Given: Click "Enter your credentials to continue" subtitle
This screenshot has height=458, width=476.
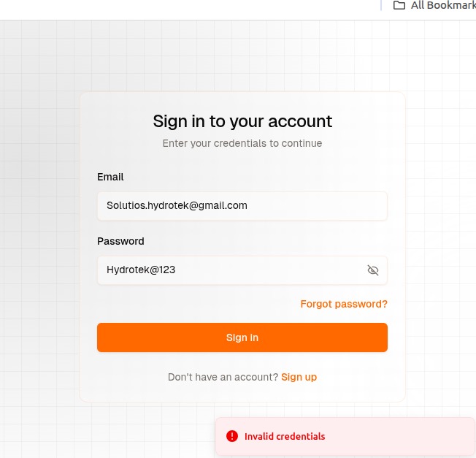Looking at the screenshot, I should [x=242, y=143].
